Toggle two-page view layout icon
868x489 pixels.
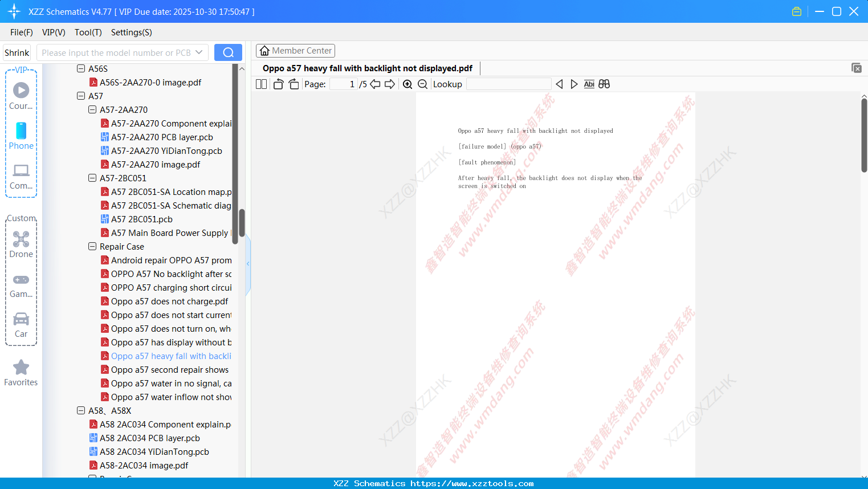click(261, 84)
